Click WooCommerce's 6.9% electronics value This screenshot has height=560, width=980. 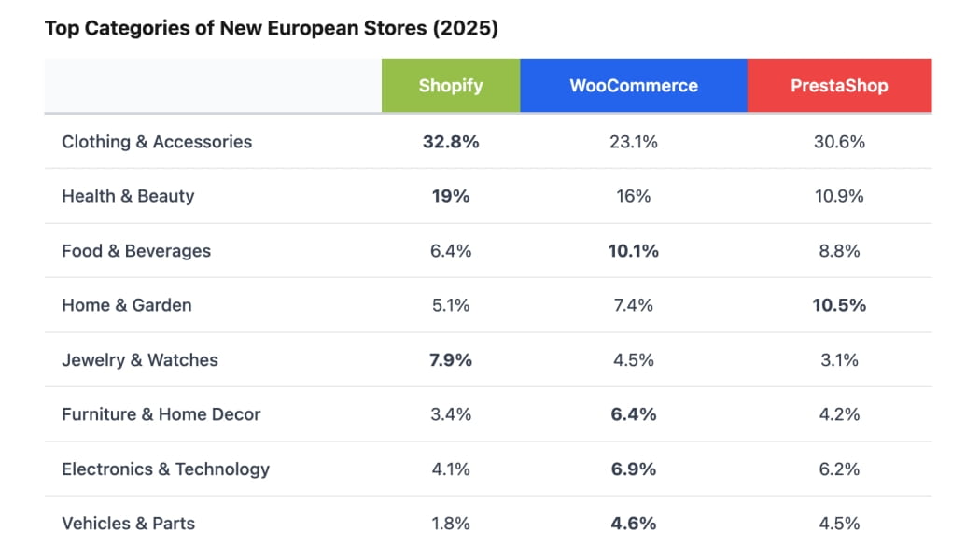634,469
